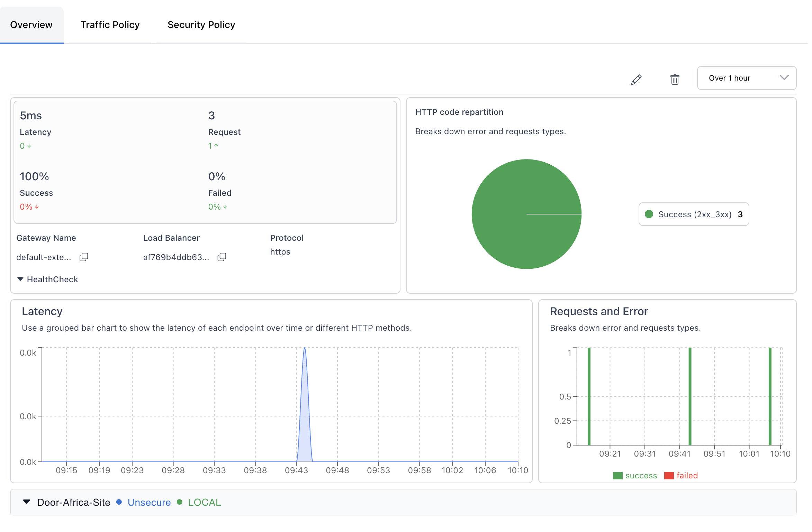Copy the Gateway Name value
This screenshot has height=532, width=812.
tap(84, 257)
